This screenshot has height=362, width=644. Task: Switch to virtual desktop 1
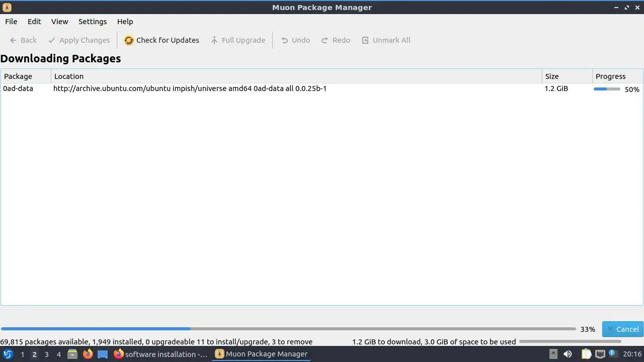[x=22, y=354]
